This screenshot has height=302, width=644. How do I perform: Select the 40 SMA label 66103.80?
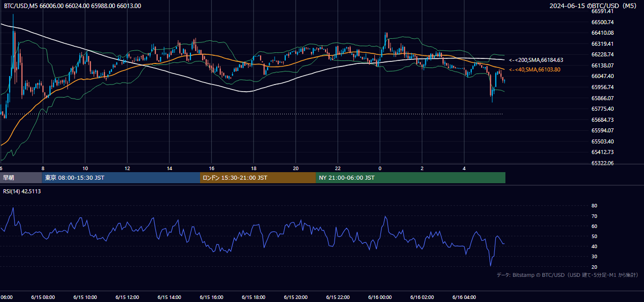click(535, 69)
